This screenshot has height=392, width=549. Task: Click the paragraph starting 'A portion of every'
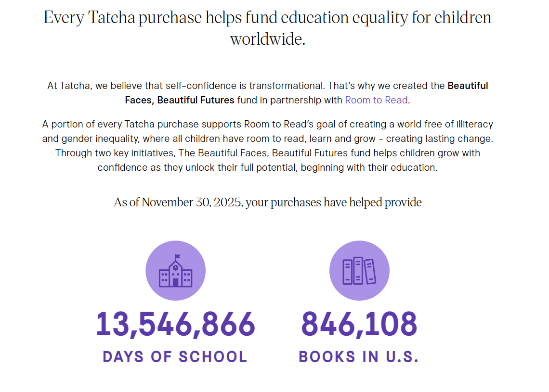pos(267,146)
